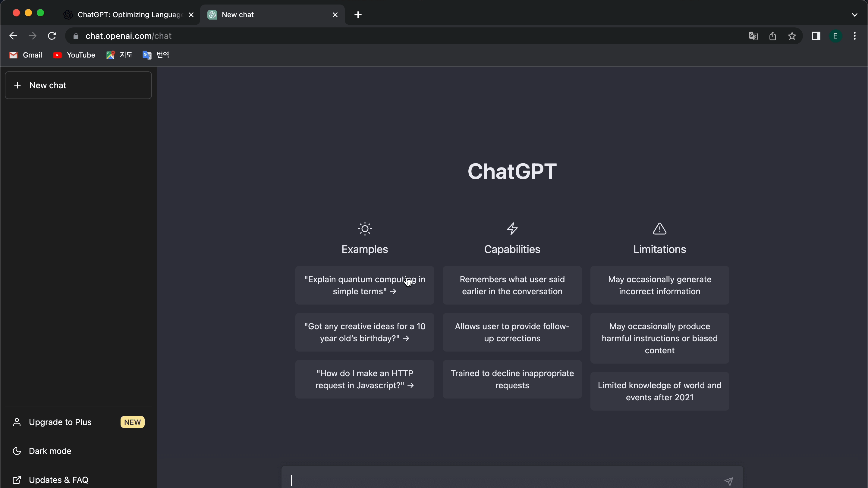Image resolution: width=868 pixels, height=488 pixels.
Task: Click 'Allows user to provide follow-up corrections' card
Action: (x=512, y=332)
